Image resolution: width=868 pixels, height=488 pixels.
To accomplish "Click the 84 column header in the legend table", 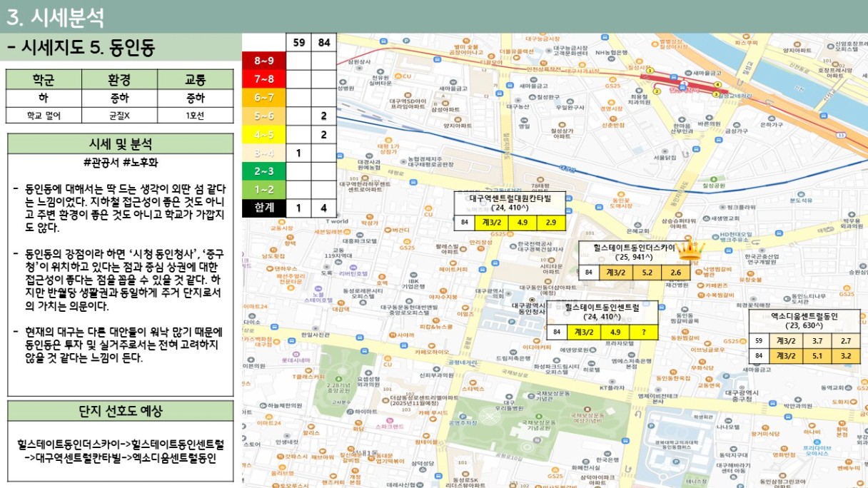I will [323, 43].
